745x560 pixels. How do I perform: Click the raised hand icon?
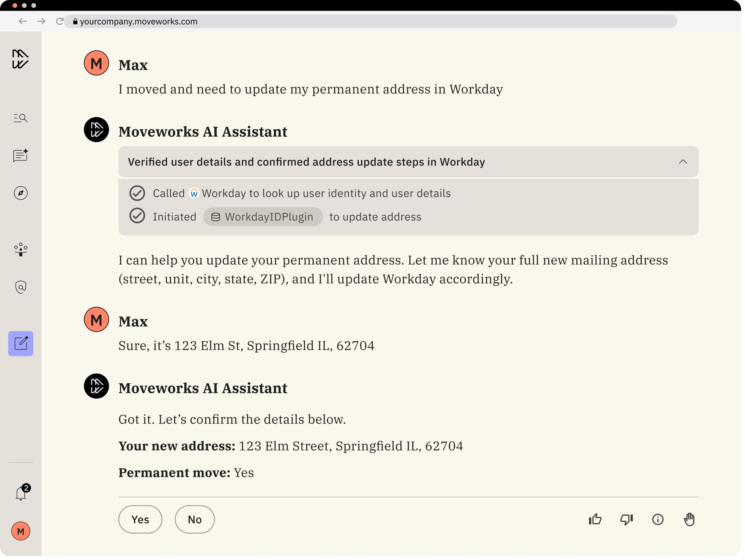689,520
